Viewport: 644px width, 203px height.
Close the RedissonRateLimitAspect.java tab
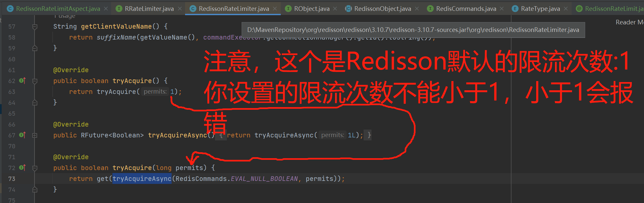point(106,9)
